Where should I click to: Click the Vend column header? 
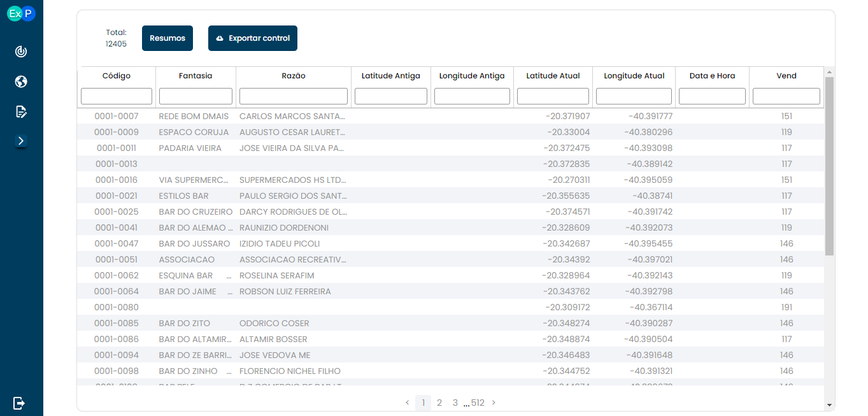[x=786, y=76]
